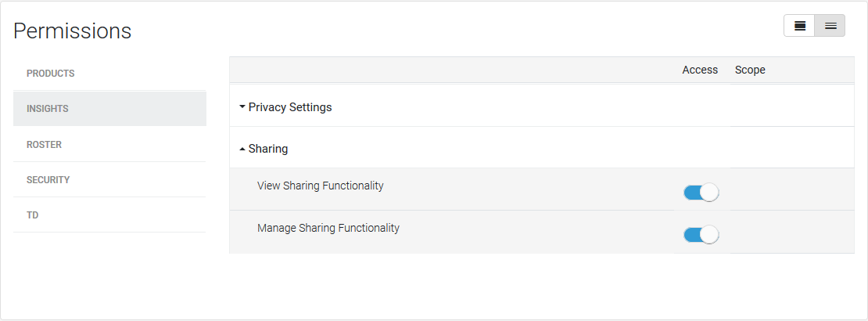Screen dimensions: 868x321
Task: Click the Access column header
Action: pyautogui.click(x=700, y=70)
